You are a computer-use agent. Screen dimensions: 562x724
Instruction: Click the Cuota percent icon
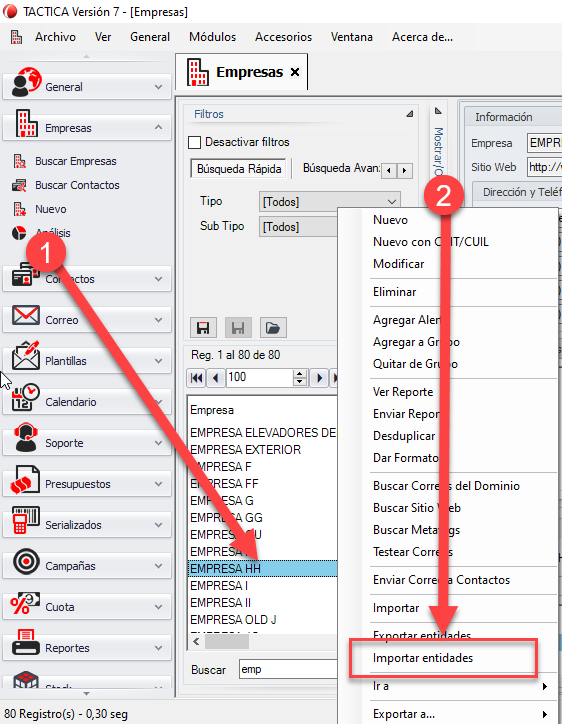pos(25,603)
